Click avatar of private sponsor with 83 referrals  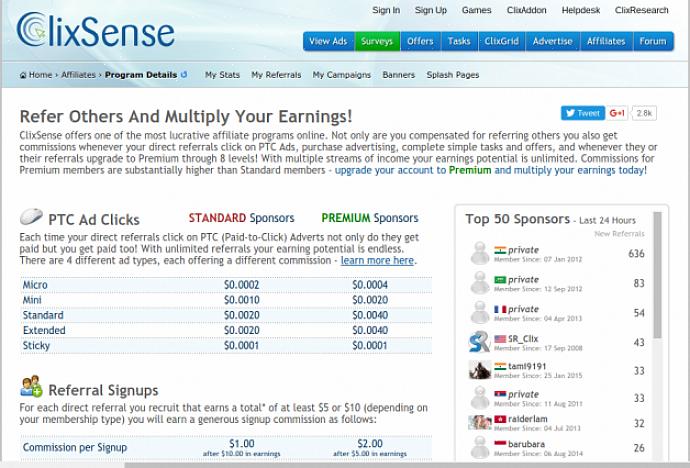[x=480, y=282]
